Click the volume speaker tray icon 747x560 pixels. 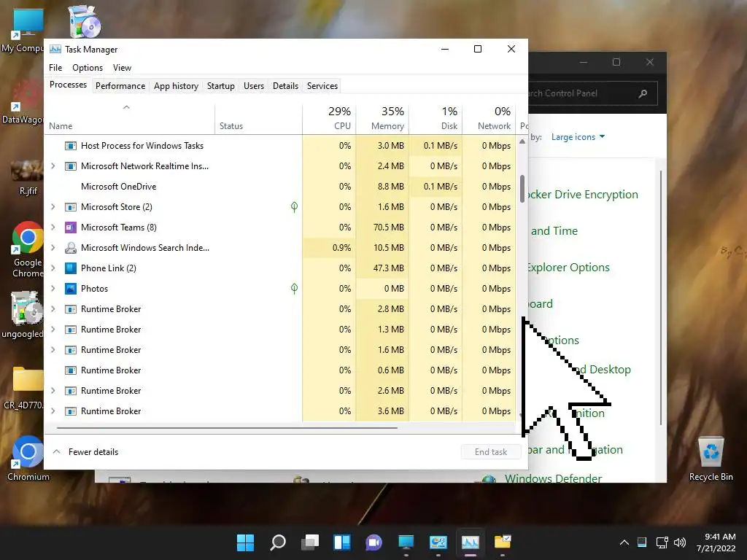tap(680, 542)
